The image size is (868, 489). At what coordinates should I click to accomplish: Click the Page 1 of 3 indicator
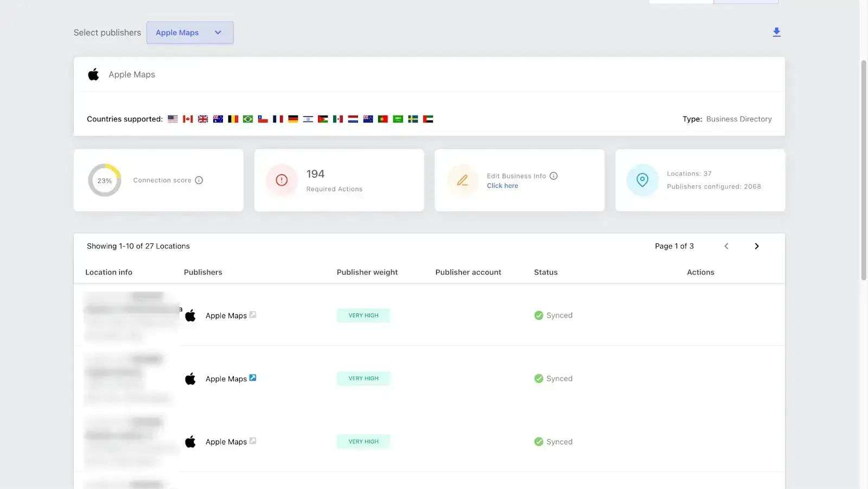tap(674, 246)
